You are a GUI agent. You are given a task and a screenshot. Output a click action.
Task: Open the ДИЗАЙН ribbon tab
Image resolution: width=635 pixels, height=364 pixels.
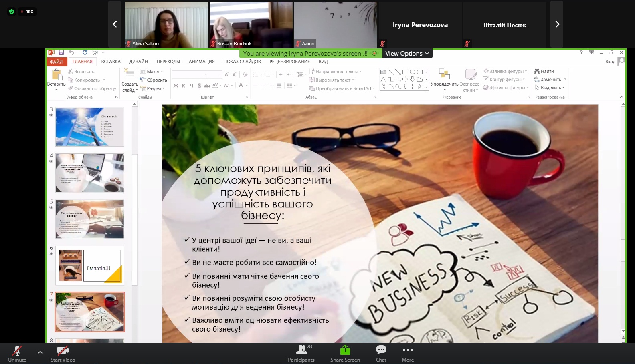[138, 62]
